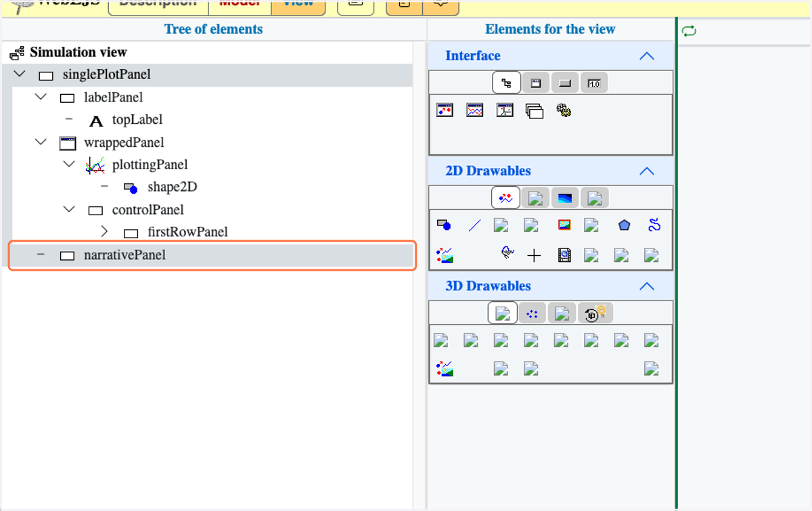Click the Elements for the view heading
Viewport: 812px width, 511px height.
click(x=550, y=29)
